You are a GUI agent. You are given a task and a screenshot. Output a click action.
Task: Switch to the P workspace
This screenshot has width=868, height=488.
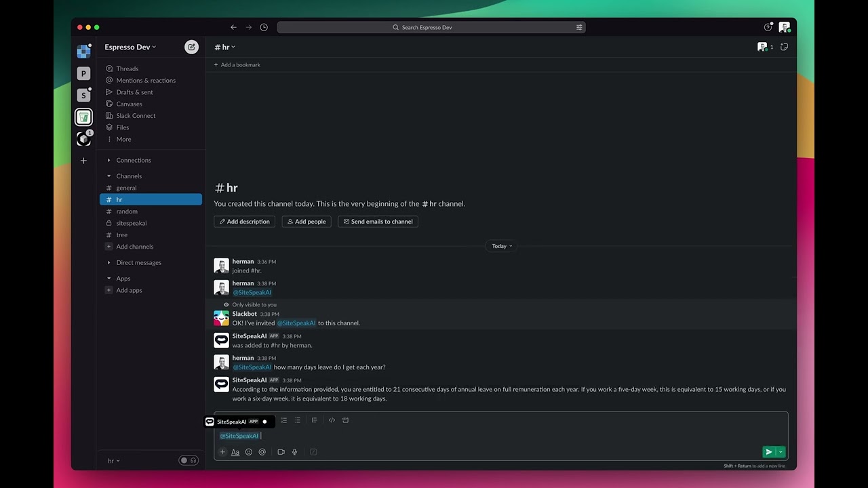click(x=83, y=73)
